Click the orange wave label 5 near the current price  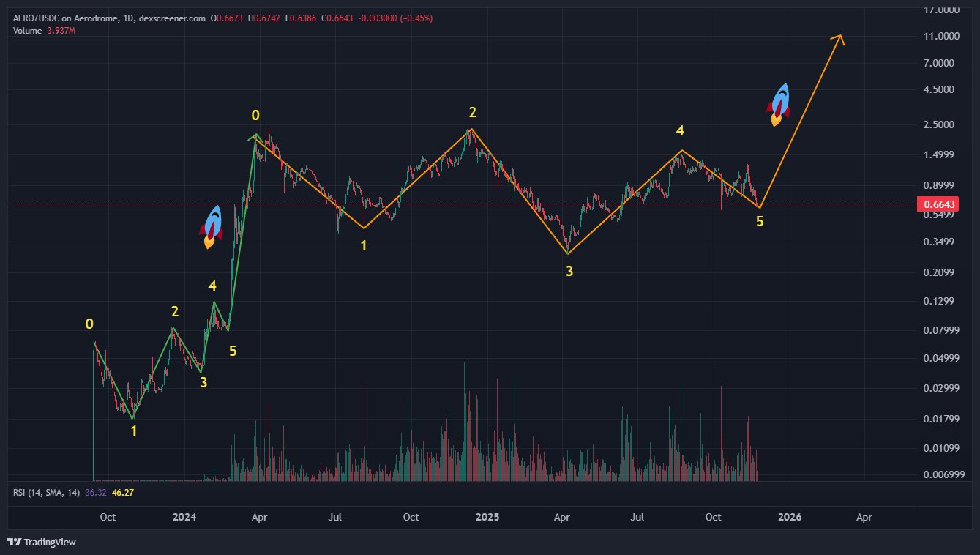760,221
